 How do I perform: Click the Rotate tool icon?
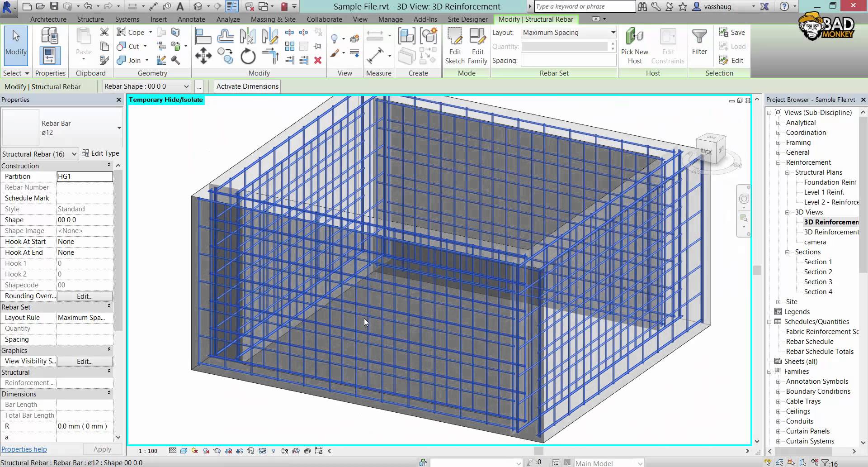point(248,56)
